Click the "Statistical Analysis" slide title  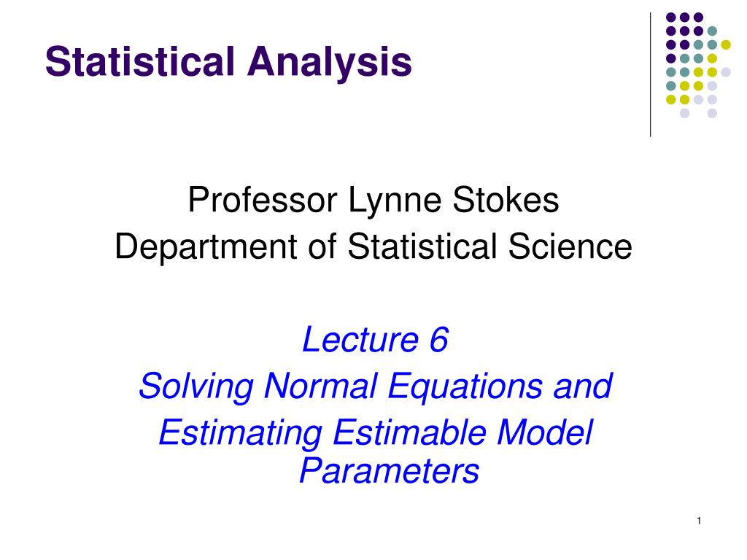click(228, 63)
